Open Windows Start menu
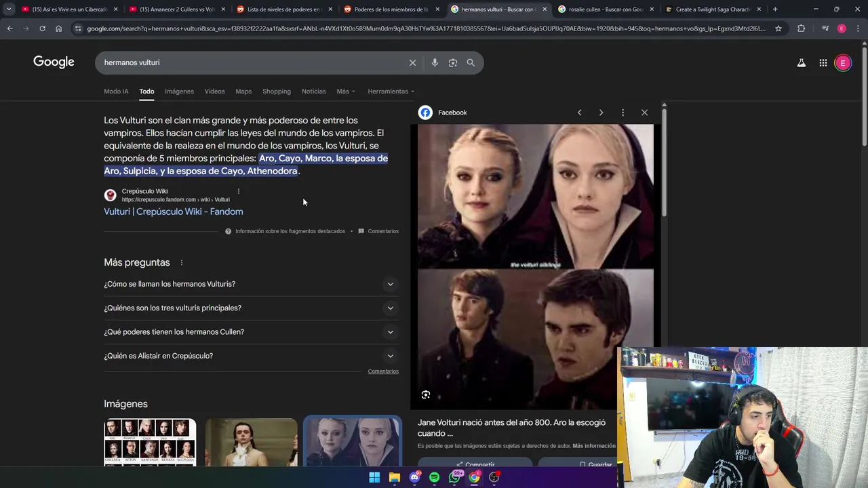Screen dimensions: 868x488 (x=374, y=477)
